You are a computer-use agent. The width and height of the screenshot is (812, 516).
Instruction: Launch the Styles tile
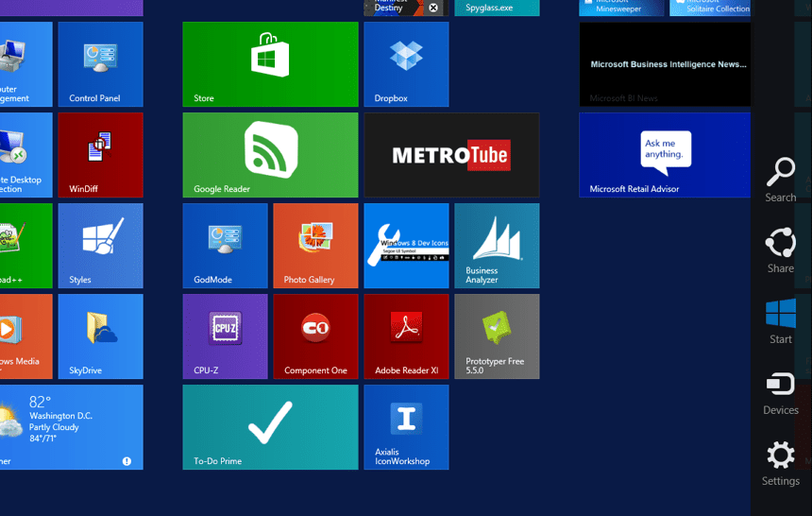tap(100, 246)
